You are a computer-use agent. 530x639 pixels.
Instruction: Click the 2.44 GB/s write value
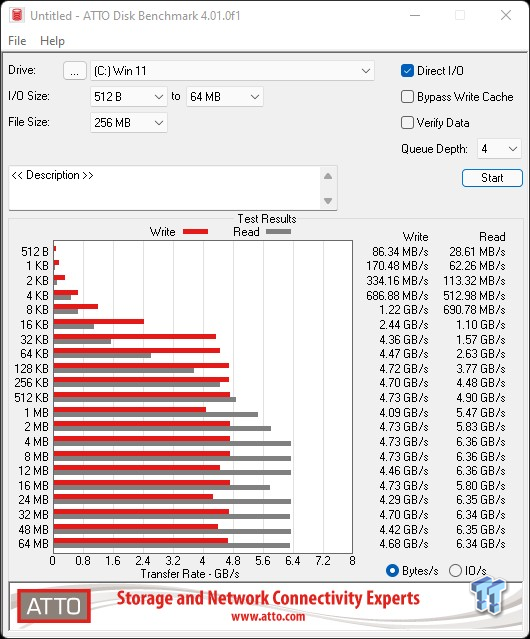(404, 325)
